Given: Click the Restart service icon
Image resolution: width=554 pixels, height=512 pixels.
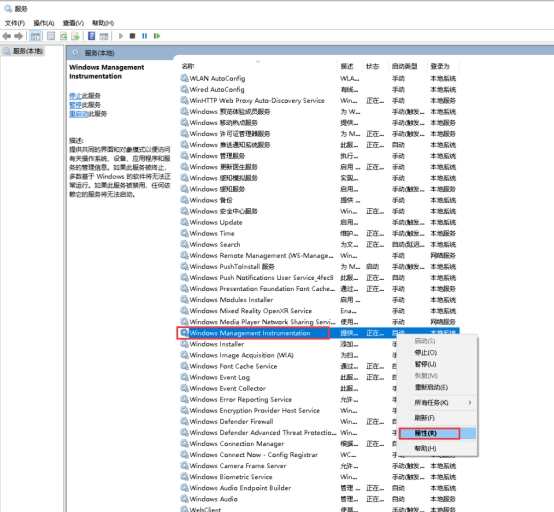Looking at the screenshot, I should (x=157, y=36).
